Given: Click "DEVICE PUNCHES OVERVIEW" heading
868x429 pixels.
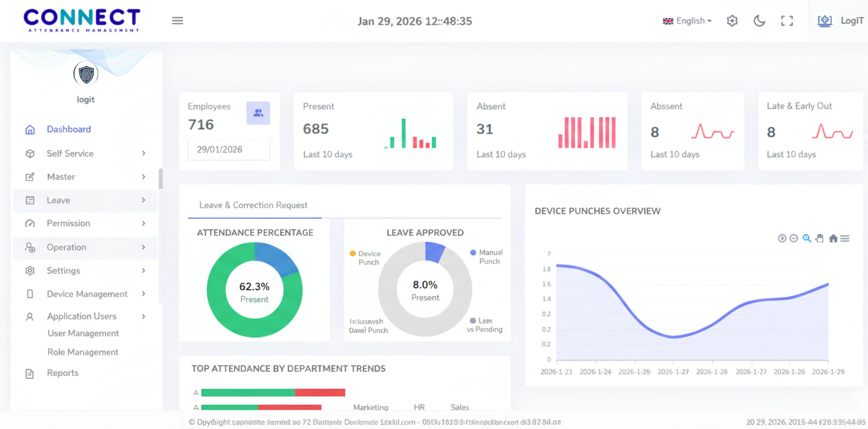Looking at the screenshot, I should pyautogui.click(x=598, y=211).
